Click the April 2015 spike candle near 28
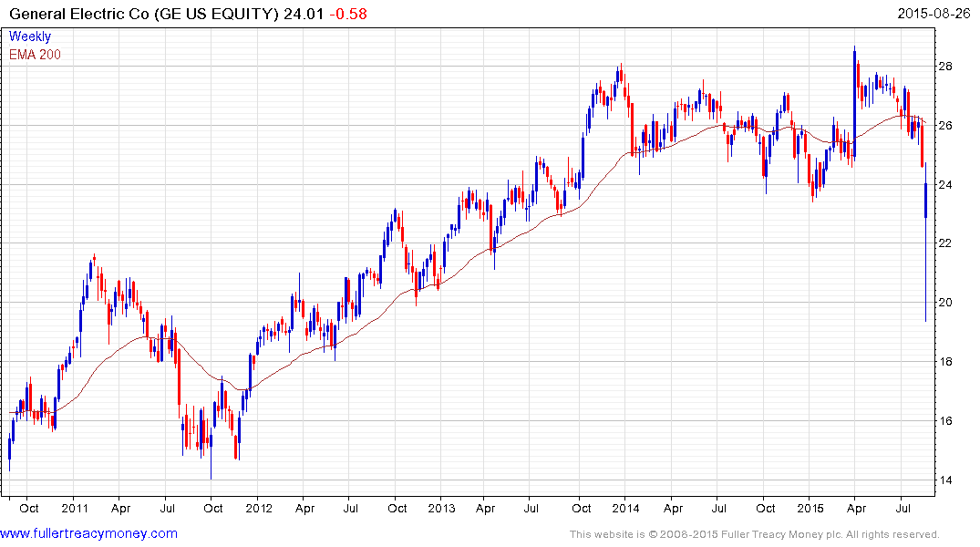This screenshot has width=980, height=547. pos(854,104)
